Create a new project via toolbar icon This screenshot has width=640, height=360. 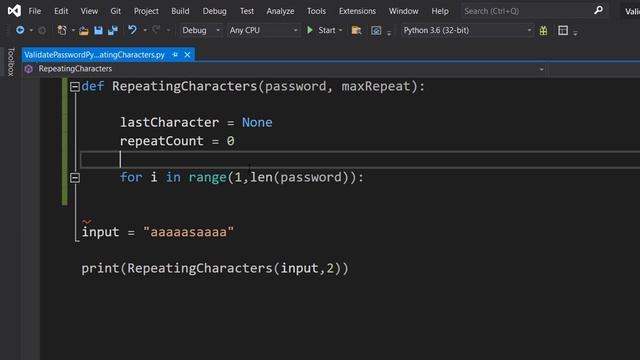click(x=62, y=30)
